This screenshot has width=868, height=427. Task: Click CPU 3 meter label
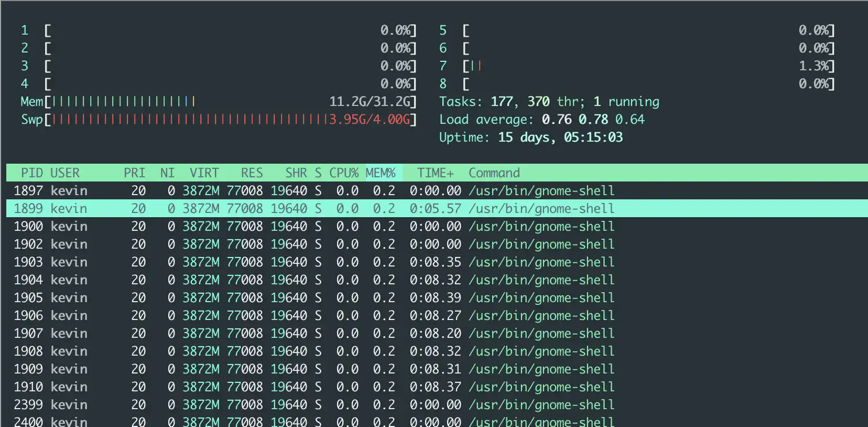pos(25,66)
